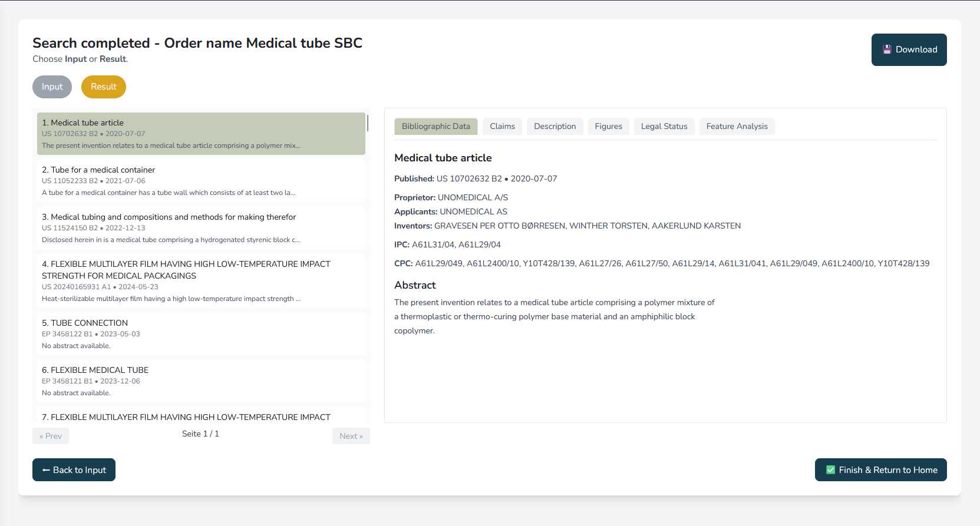Click the left arrow icon on Back to Input

pyautogui.click(x=46, y=470)
